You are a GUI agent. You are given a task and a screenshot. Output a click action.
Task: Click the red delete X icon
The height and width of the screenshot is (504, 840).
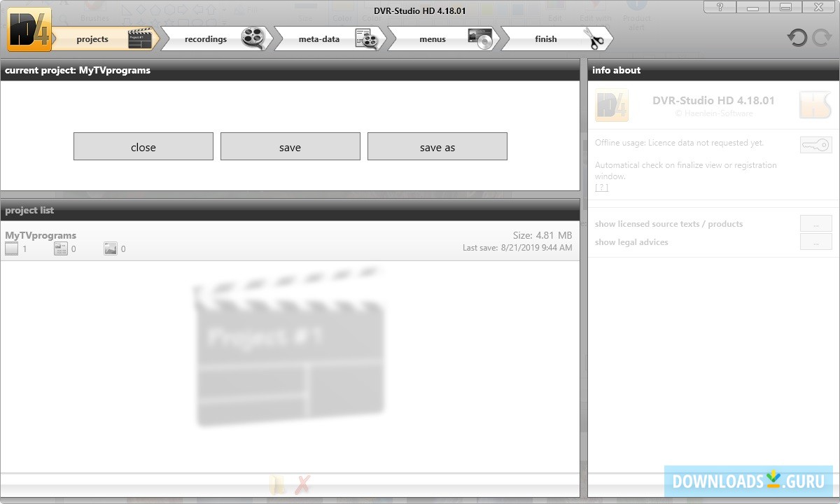(302, 484)
